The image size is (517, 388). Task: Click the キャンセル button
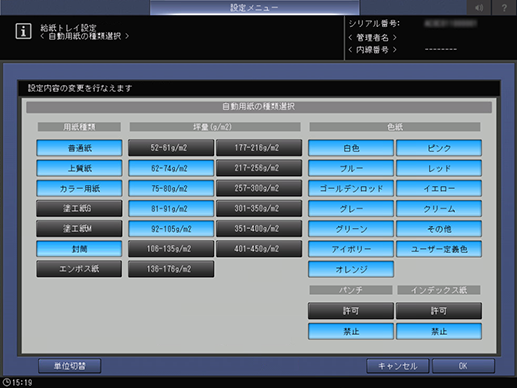click(398, 366)
